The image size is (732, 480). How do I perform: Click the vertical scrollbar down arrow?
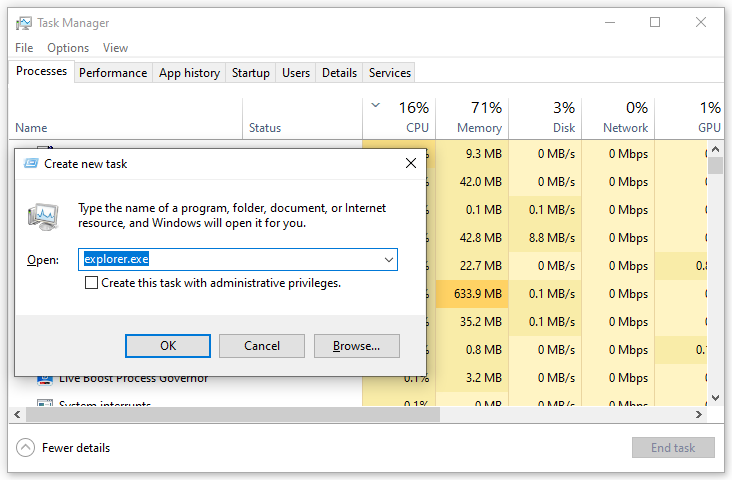tap(715, 398)
